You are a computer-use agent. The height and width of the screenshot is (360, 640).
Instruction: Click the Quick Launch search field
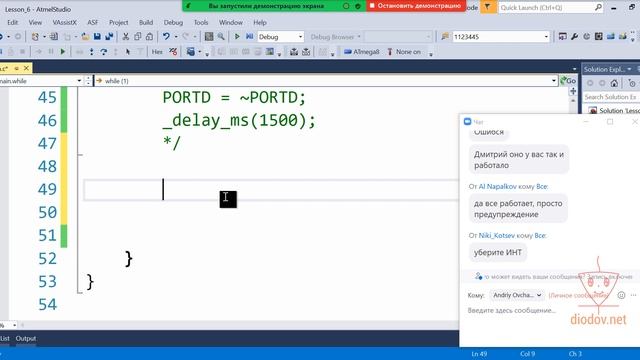[550, 7]
